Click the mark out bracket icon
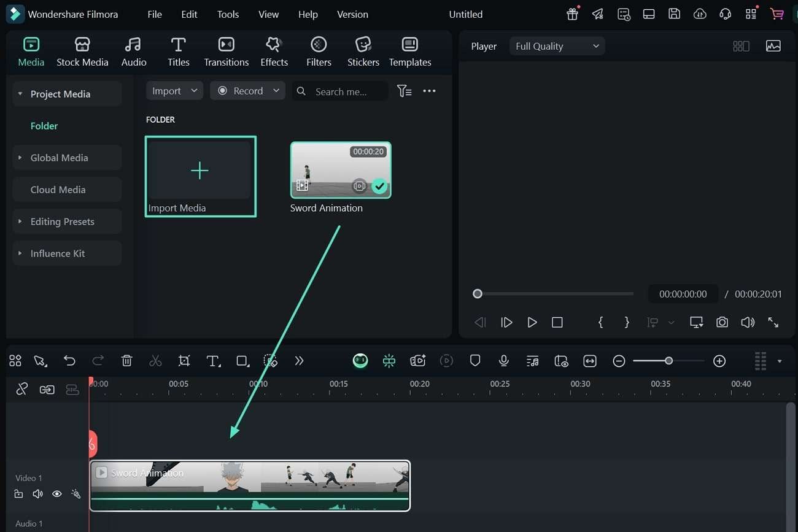This screenshot has width=798, height=532. point(626,322)
